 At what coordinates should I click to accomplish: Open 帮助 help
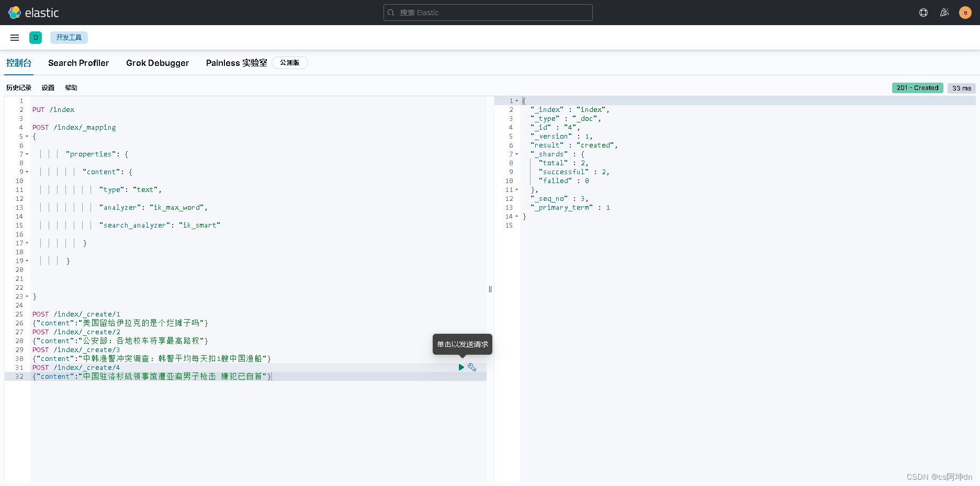(x=71, y=88)
